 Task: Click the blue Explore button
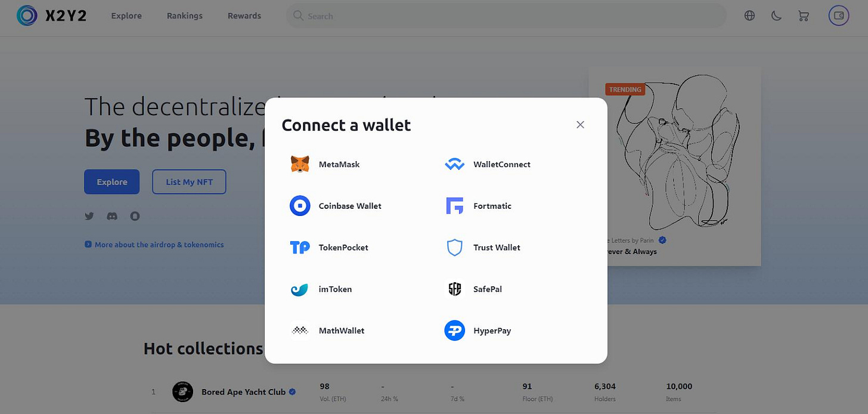[112, 182]
